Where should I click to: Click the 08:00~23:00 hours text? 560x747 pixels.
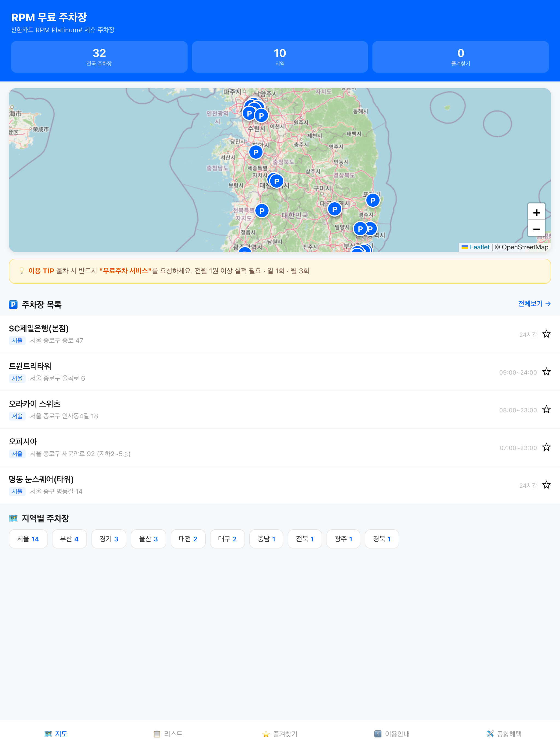pos(518,410)
